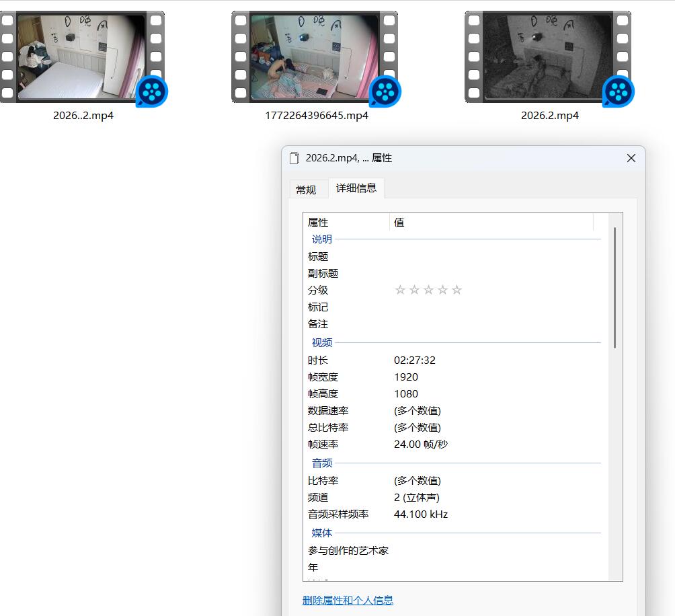Screen dimensions: 675x616
Task: Set the 分级 rating to three stars
Action: [428, 290]
